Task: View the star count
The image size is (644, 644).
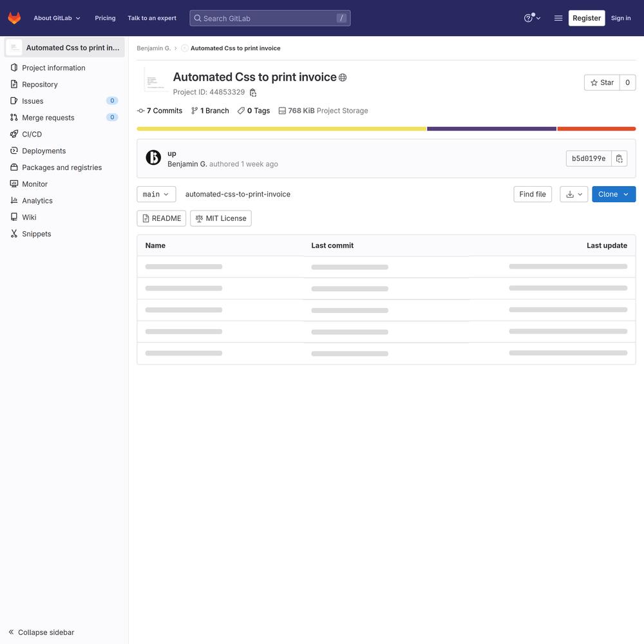Action: point(627,82)
